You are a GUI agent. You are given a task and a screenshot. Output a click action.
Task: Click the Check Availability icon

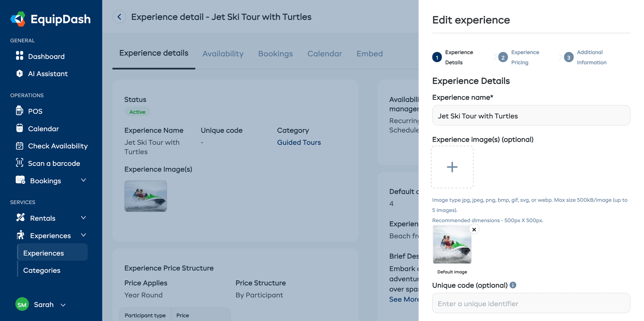pos(20,146)
